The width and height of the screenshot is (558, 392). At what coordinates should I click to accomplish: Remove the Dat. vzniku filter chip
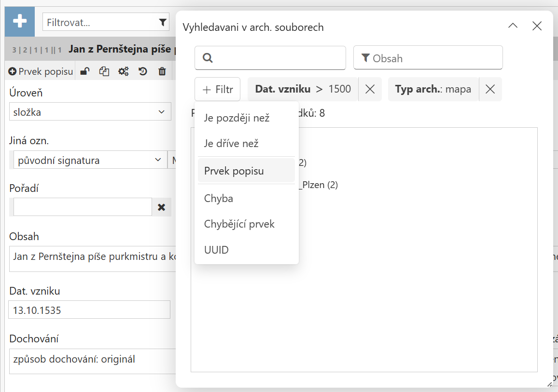click(x=370, y=89)
